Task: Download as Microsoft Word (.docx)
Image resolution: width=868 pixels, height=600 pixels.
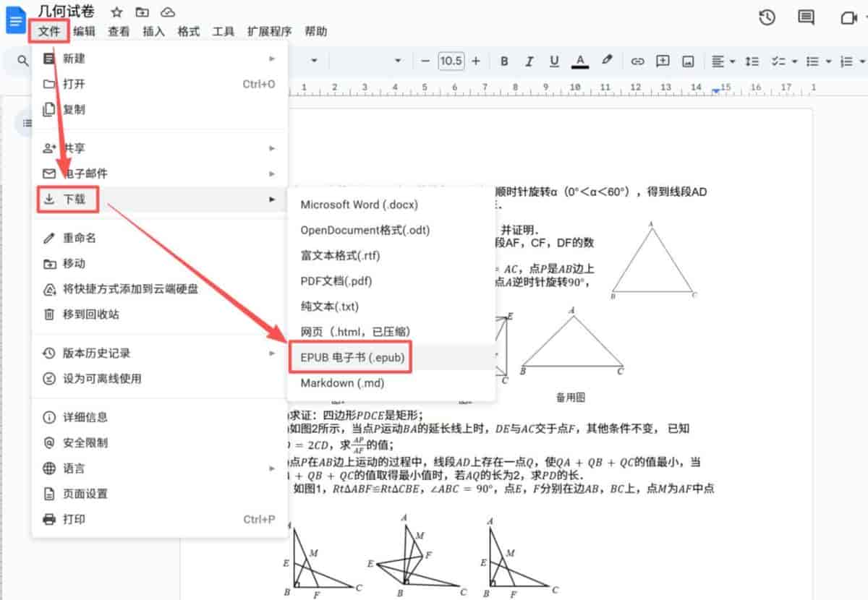Action: point(391,205)
